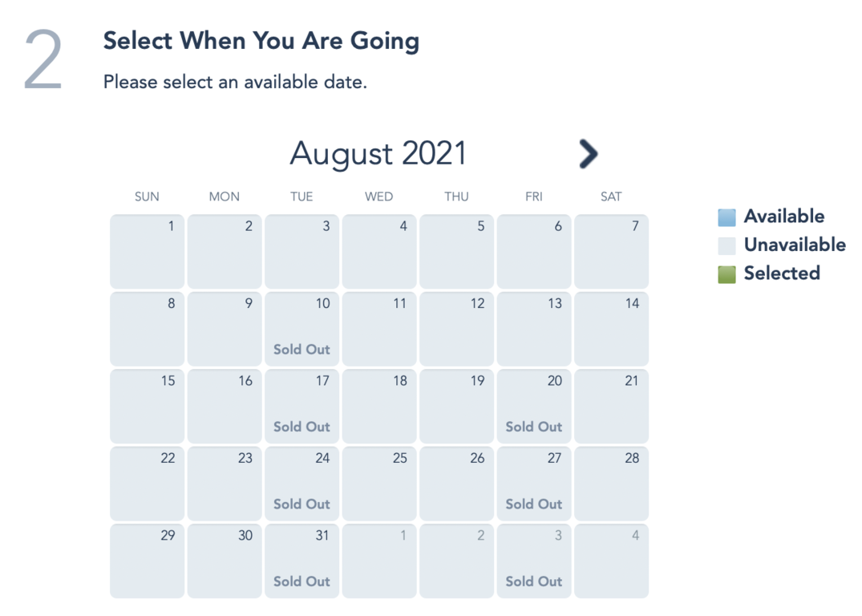This screenshot has height=616, width=862.
Task: Pick August 31 in the last row
Action: [301, 561]
